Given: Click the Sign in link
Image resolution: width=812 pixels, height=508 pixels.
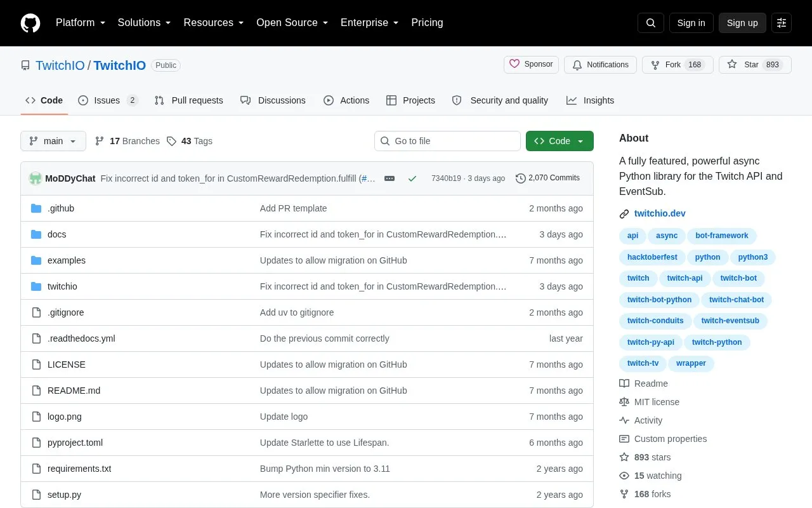Looking at the screenshot, I should 691,23.
